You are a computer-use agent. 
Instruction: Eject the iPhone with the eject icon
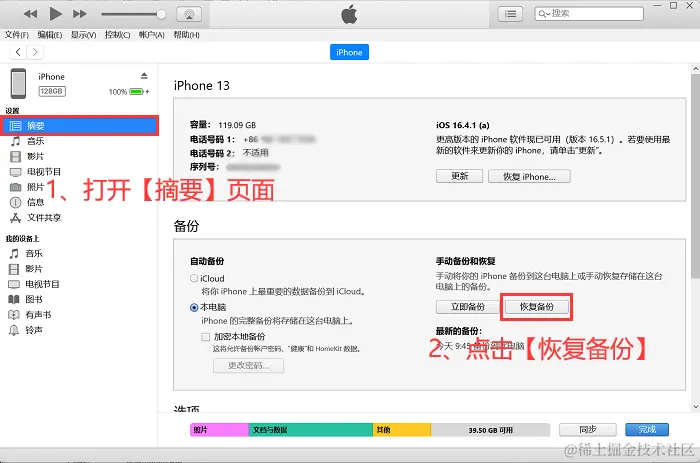[x=144, y=75]
